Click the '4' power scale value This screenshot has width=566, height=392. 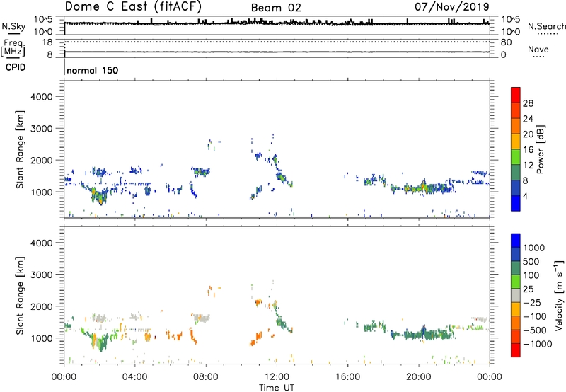point(525,196)
